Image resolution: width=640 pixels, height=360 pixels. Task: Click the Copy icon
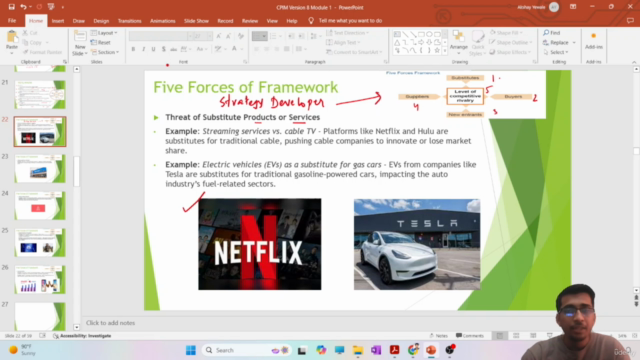point(25,42)
